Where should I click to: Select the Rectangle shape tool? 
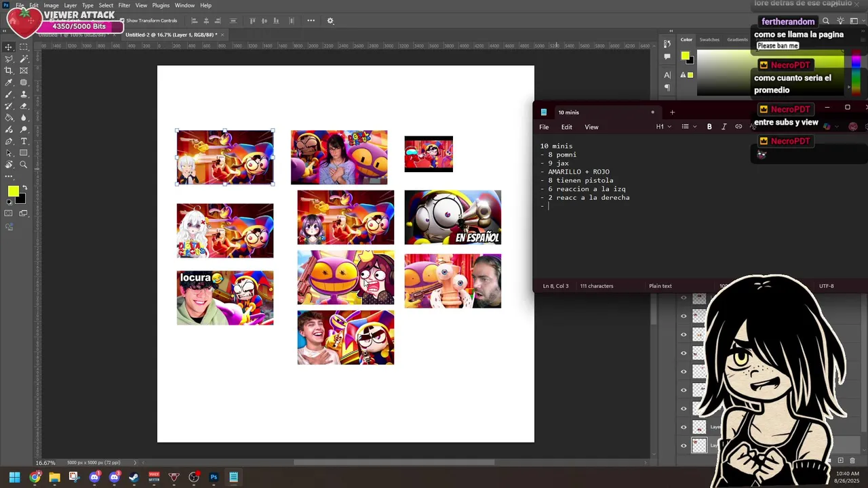coord(24,153)
